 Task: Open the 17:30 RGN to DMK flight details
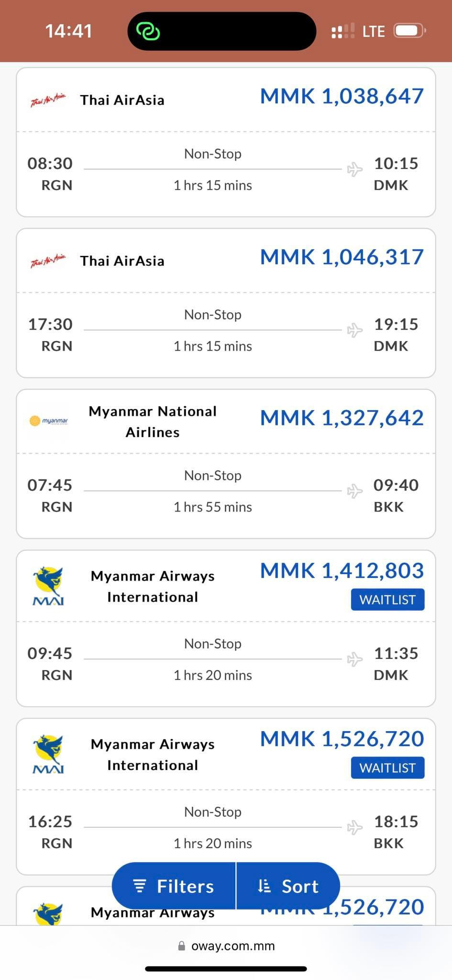pos(226,303)
